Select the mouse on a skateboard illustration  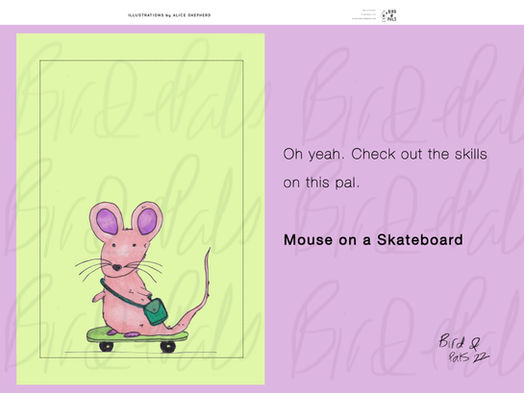143,276
